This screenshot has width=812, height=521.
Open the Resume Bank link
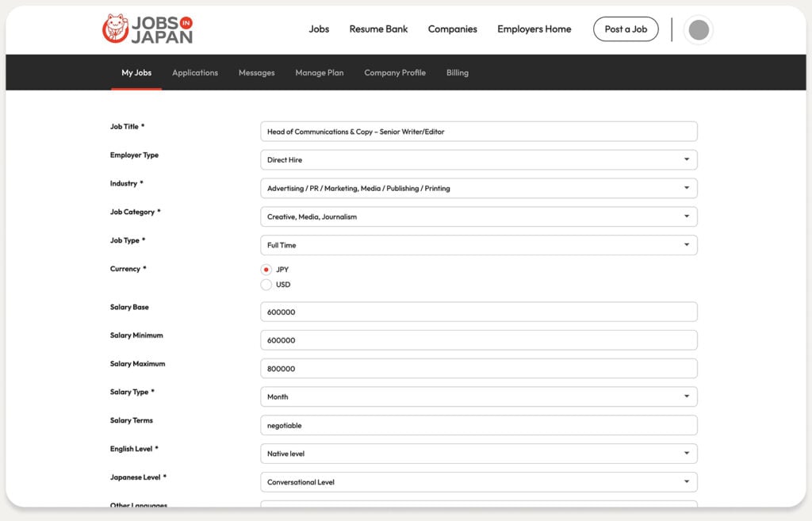tap(378, 29)
